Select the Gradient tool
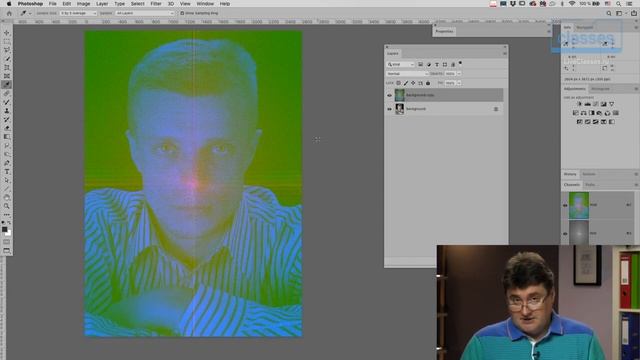 coord(7,137)
